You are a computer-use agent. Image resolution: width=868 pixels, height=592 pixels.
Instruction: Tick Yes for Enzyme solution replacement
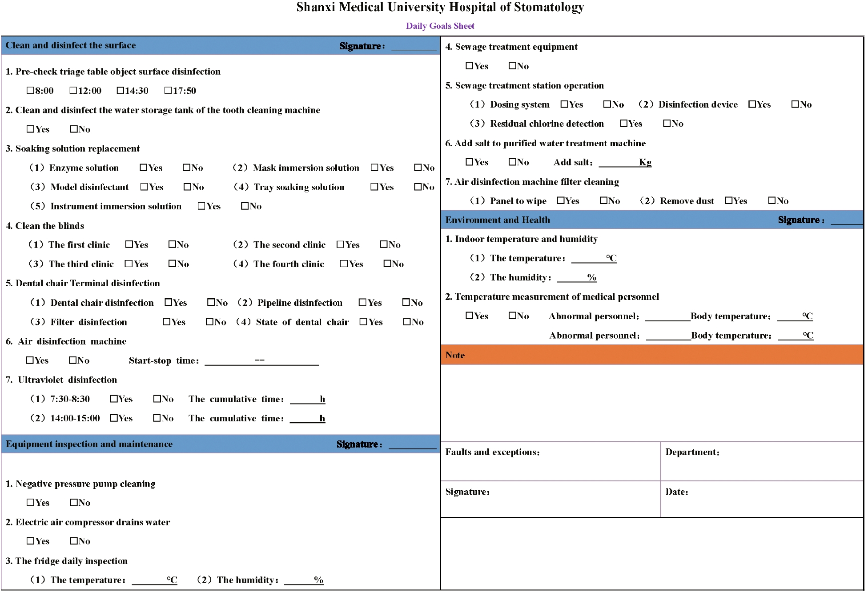pos(143,168)
